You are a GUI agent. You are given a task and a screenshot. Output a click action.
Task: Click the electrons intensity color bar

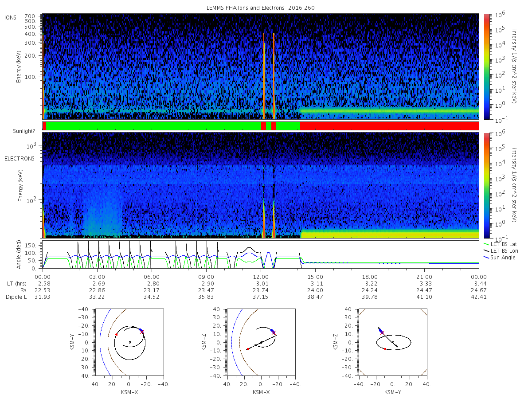(486, 185)
